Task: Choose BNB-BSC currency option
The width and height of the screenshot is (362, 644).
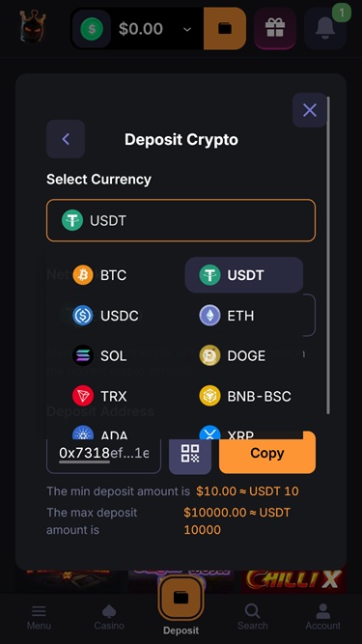Action: point(244,396)
